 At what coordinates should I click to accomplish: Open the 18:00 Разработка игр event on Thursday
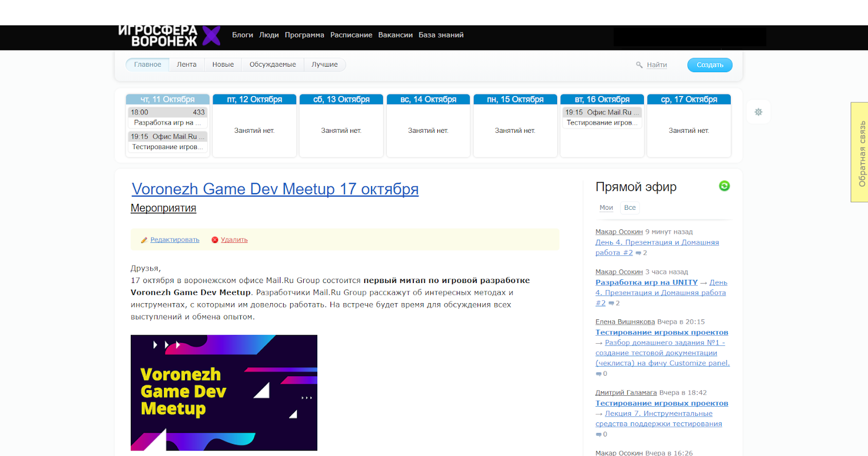[x=168, y=118]
